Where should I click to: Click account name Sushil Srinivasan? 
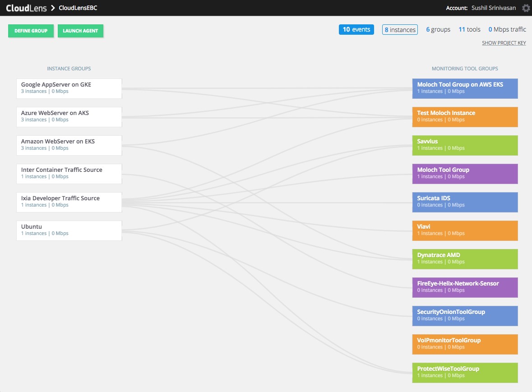click(494, 8)
